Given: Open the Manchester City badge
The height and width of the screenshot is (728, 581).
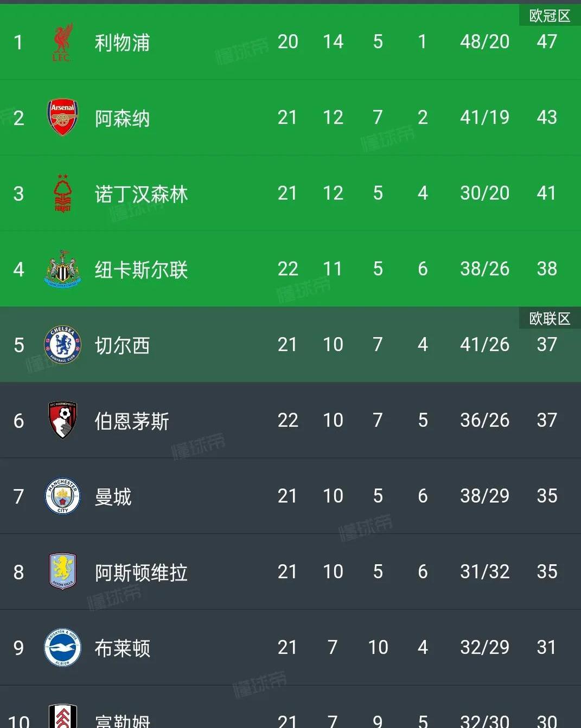Looking at the screenshot, I should pos(62,496).
